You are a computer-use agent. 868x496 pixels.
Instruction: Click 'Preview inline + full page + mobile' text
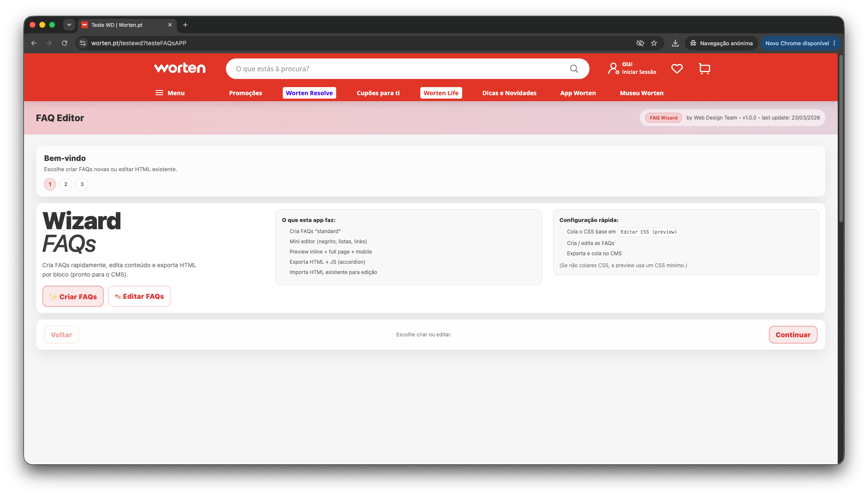[x=331, y=252]
